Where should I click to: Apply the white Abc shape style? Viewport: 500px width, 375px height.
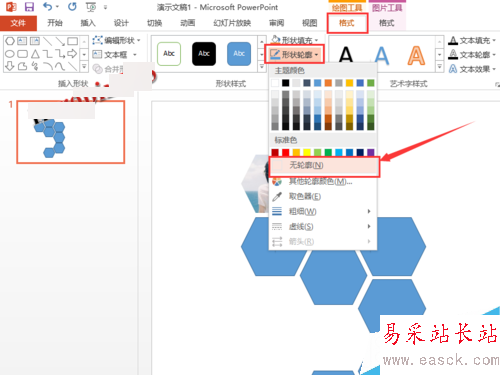point(169,54)
